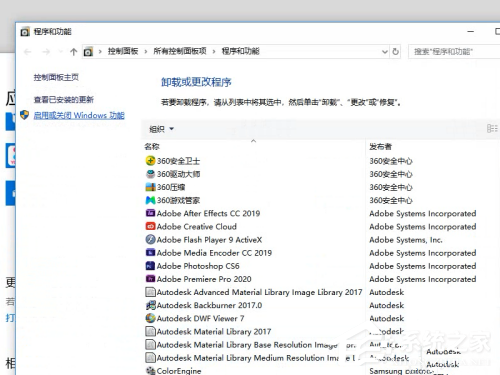Image resolution: width=500 pixels, height=375 pixels.
Task: Select Adobe Photoshop CS6 name
Action: coord(198,266)
